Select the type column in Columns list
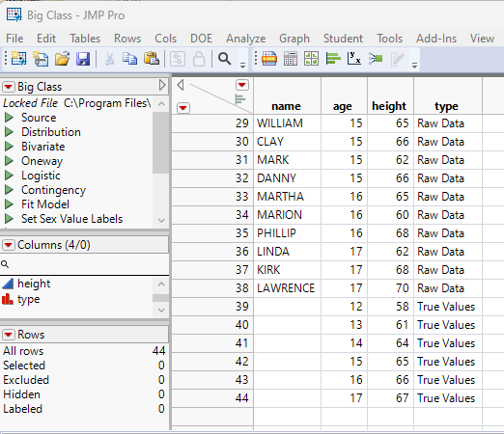This screenshot has width=504, height=434. [x=29, y=299]
